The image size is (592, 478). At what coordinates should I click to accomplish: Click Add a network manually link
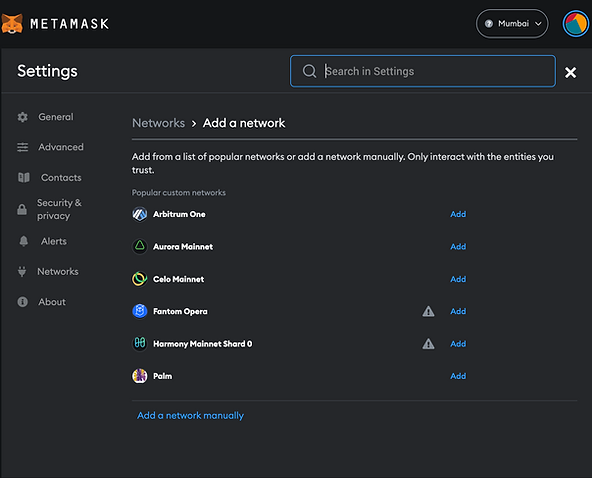[x=190, y=415]
